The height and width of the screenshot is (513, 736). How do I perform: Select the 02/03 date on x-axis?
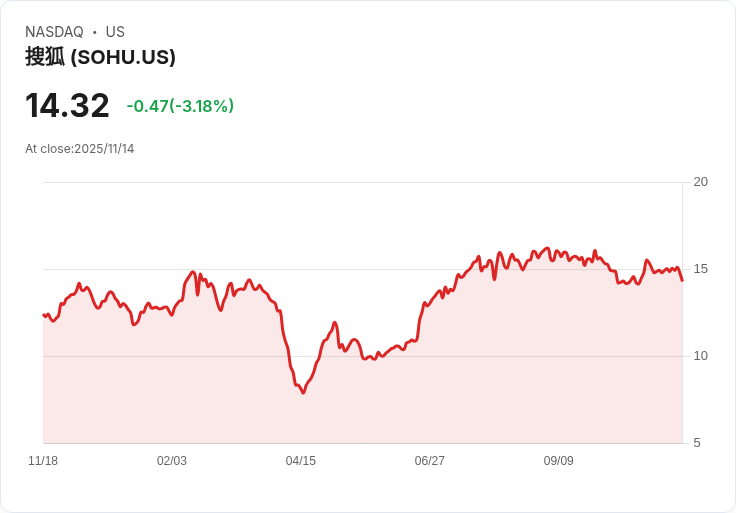[172, 461]
